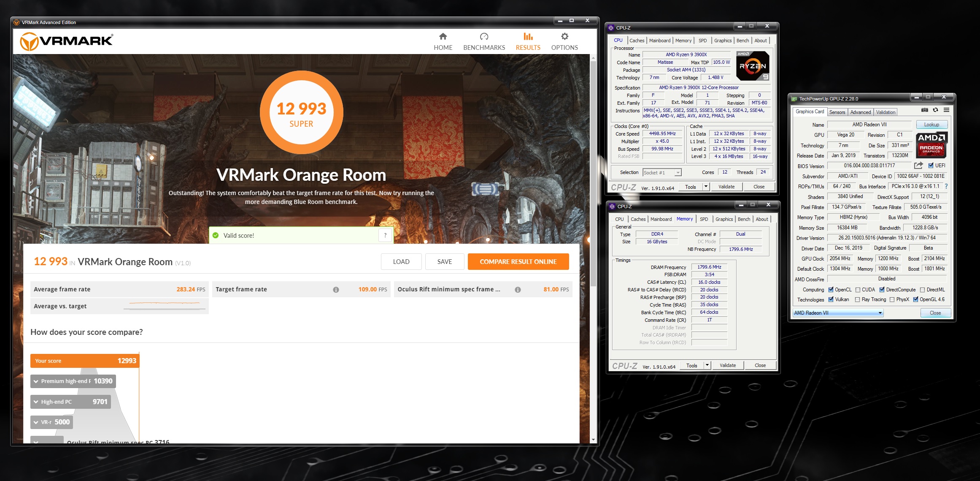Screen dimensions: 980x481
Task: Switch to Advanced tab in GPU-Z
Action: [x=860, y=112]
